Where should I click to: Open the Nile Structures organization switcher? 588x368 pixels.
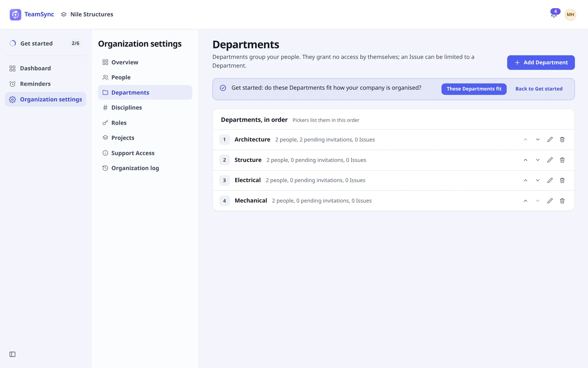(x=87, y=14)
